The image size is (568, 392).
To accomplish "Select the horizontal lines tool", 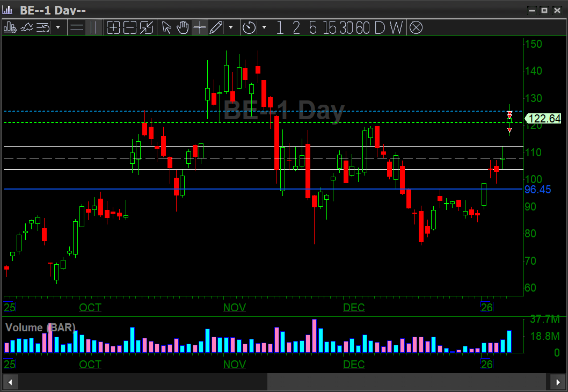I will 77,27.
